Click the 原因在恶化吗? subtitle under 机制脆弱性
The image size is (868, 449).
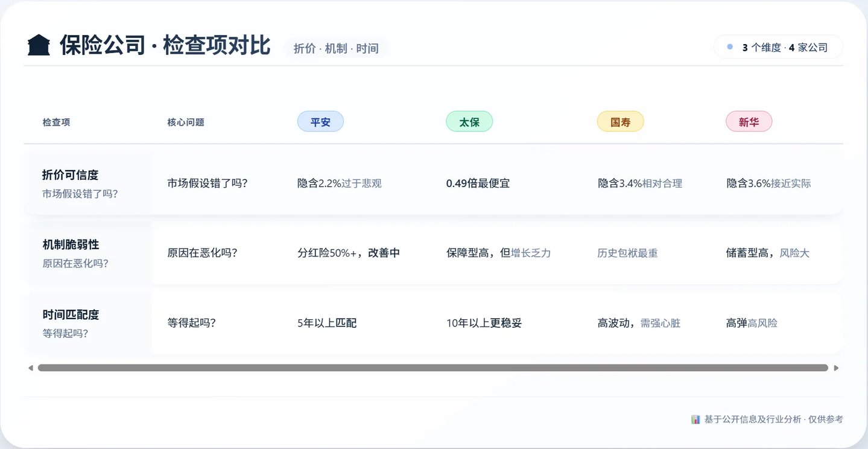(x=75, y=264)
